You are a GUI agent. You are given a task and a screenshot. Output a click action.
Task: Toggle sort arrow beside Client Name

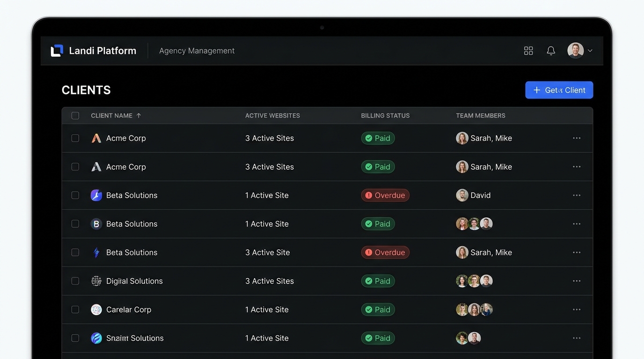click(x=139, y=115)
